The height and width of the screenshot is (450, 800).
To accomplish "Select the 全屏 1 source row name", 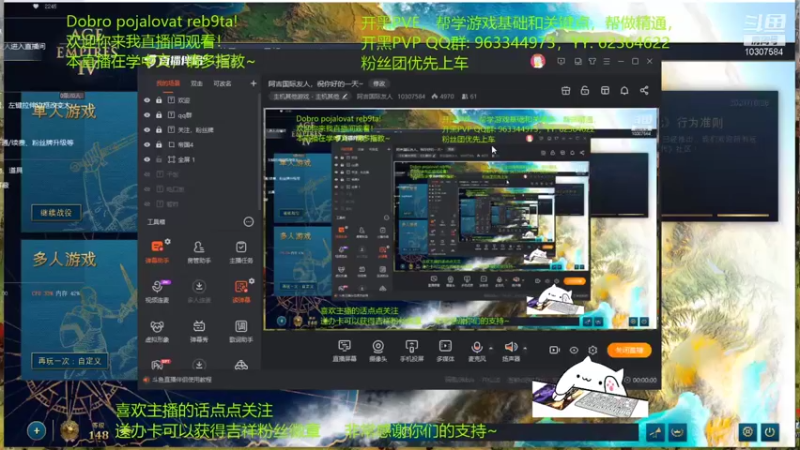I will pyautogui.click(x=186, y=160).
